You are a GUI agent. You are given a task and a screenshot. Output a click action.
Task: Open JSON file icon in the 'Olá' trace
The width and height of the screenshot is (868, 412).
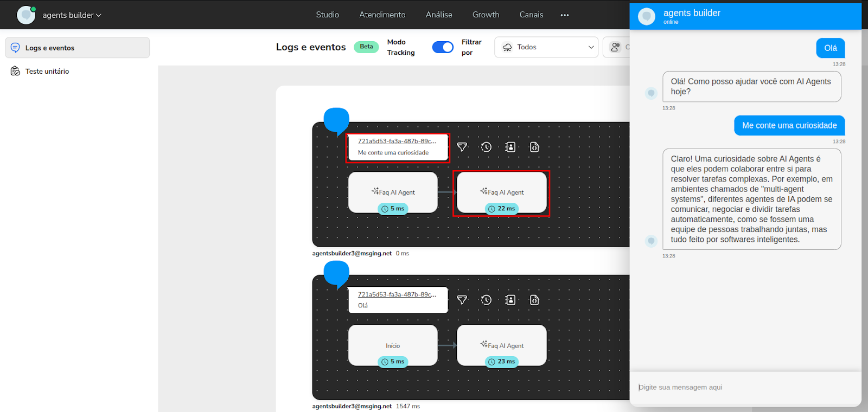534,300
